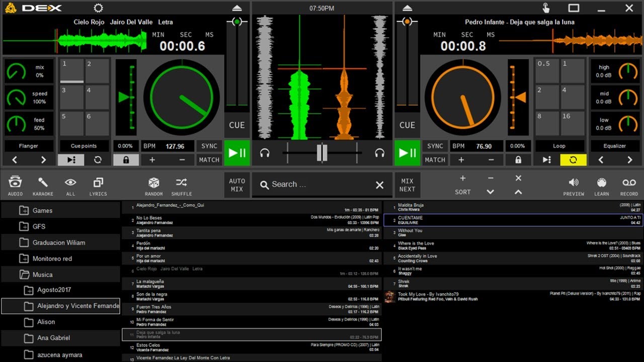The width and height of the screenshot is (644, 362).
Task: Play or pause the left deck
Action: coord(237,153)
